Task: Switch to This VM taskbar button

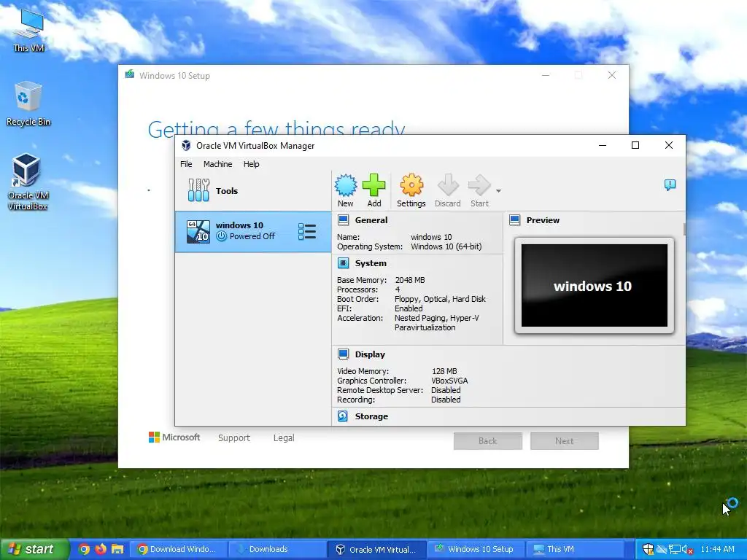Action: click(575, 549)
